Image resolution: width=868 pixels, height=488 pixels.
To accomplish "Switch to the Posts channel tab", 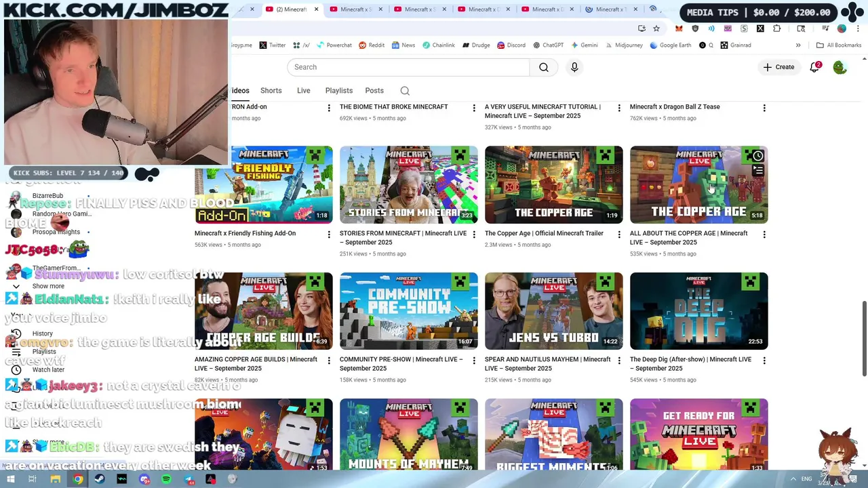I will click(x=374, y=91).
